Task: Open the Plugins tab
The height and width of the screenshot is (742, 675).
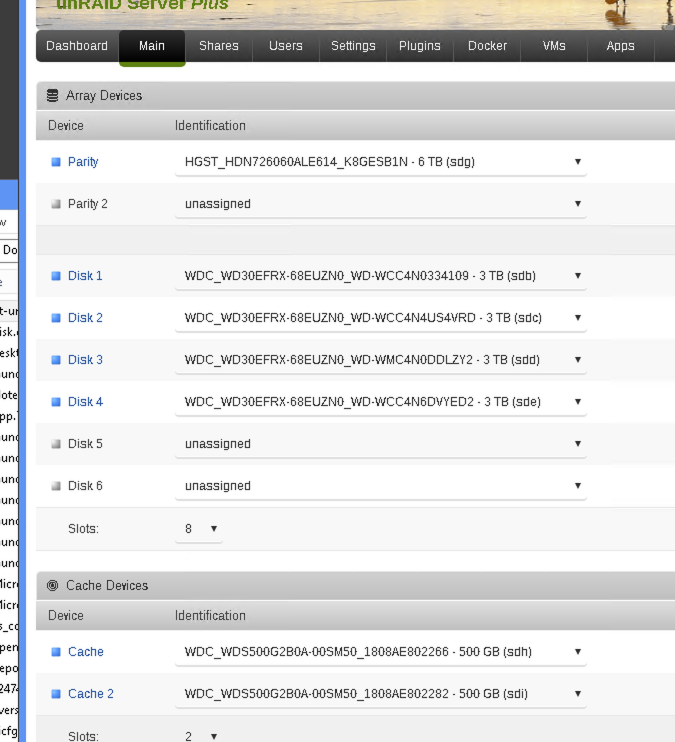Action: 420,46
